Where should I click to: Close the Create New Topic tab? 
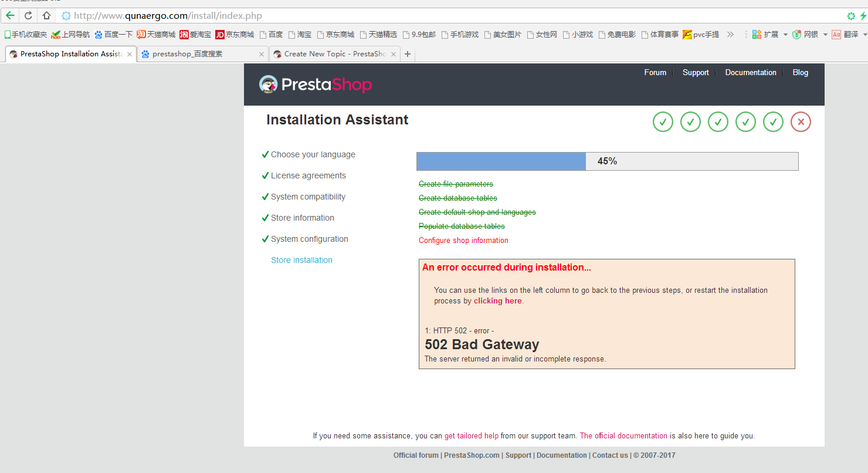(x=393, y=54)
